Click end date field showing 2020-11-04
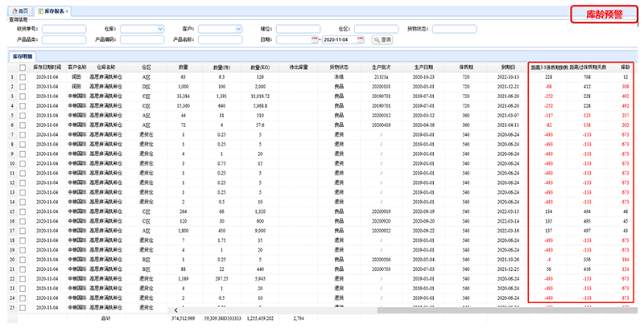This screenshot has width=644, height=328. (x=339, y=39)
